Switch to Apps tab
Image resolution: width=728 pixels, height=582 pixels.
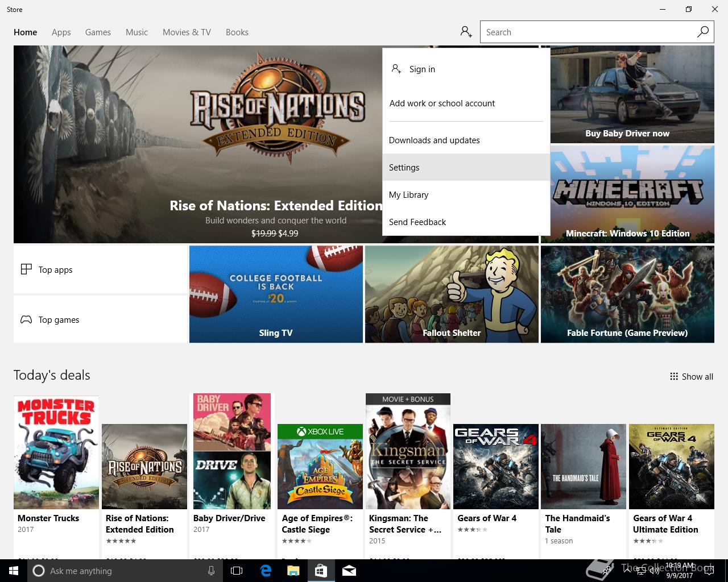tap(61, 32)
